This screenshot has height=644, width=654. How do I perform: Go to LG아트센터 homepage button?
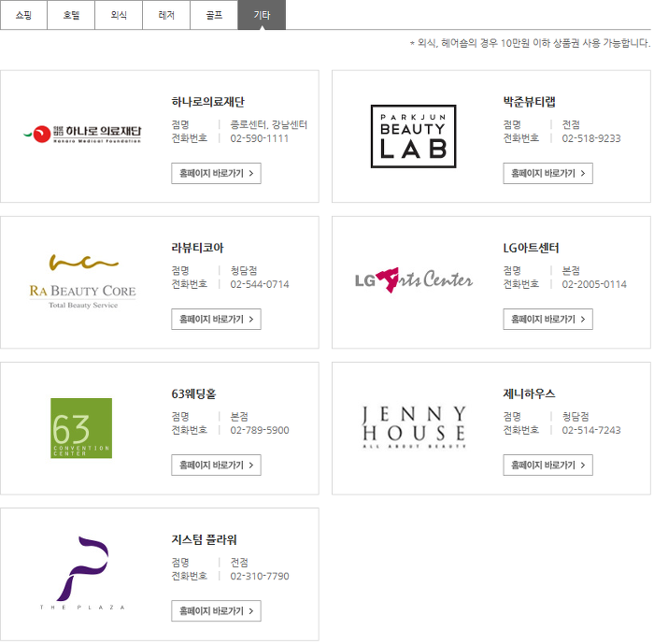pos(547,320)
